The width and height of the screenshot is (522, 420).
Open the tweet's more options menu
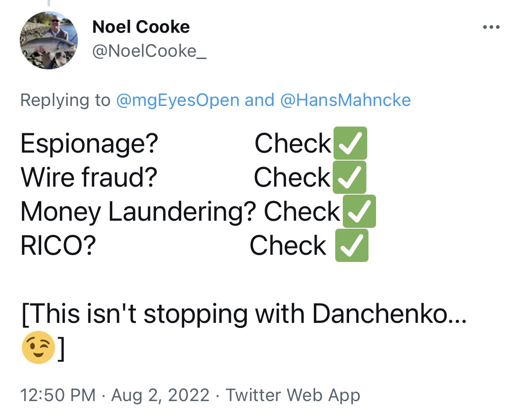point(491,27)
